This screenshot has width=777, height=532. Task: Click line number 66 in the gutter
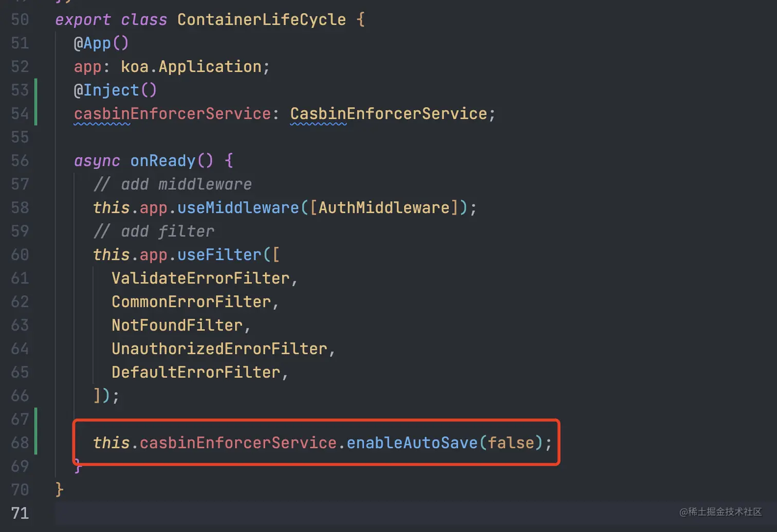[x=20, y=396]
